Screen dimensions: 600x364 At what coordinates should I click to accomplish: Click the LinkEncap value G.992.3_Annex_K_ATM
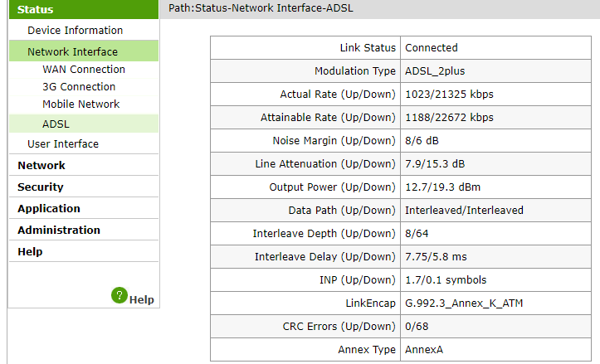[464, 303]
